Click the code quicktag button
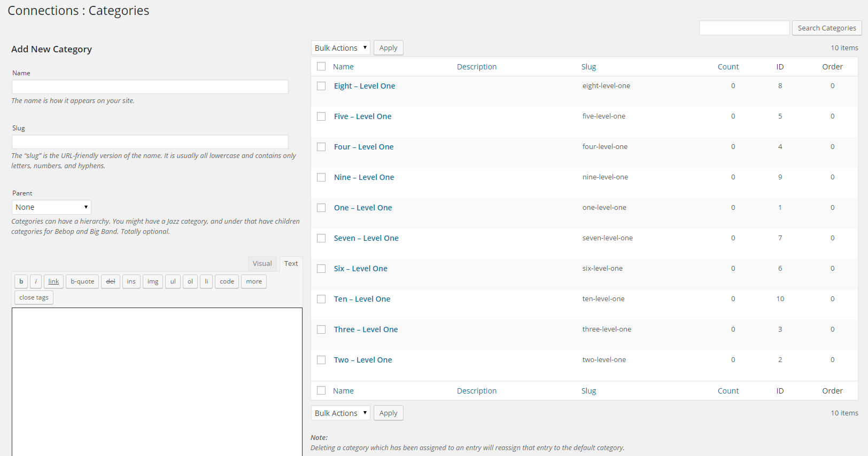The height and width of the screenshot is (456, 868). pyautogui.click(x=227, y=281)
